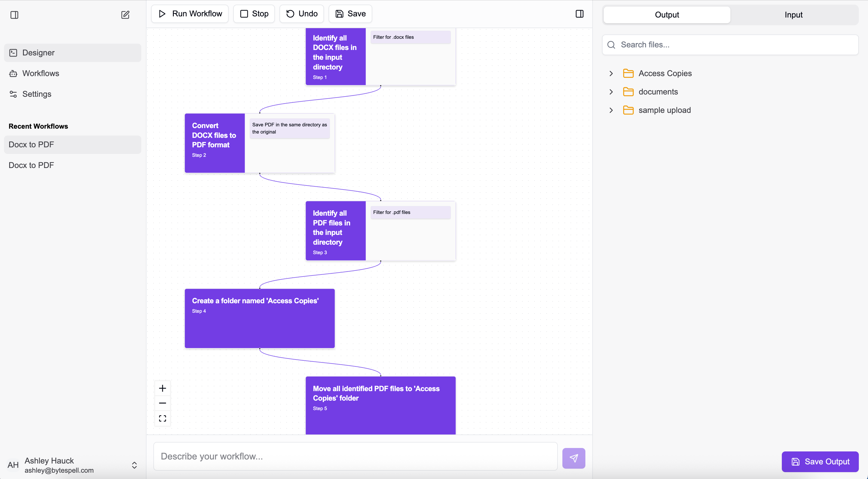Screen dimensions: 868x479
Task: Toggle the left sidebar panel icon
Action: pyautogui.click(x=14, y=15)
